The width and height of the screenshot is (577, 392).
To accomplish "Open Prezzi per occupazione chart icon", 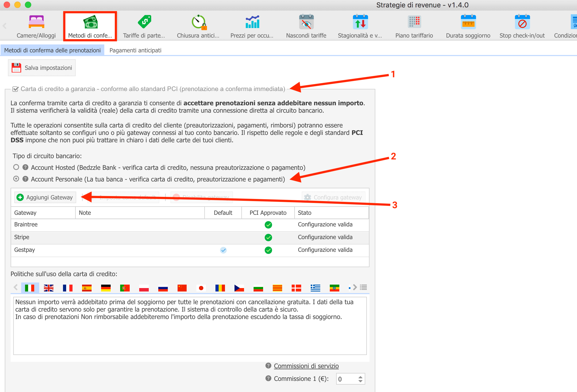I will tap(252, 22).
